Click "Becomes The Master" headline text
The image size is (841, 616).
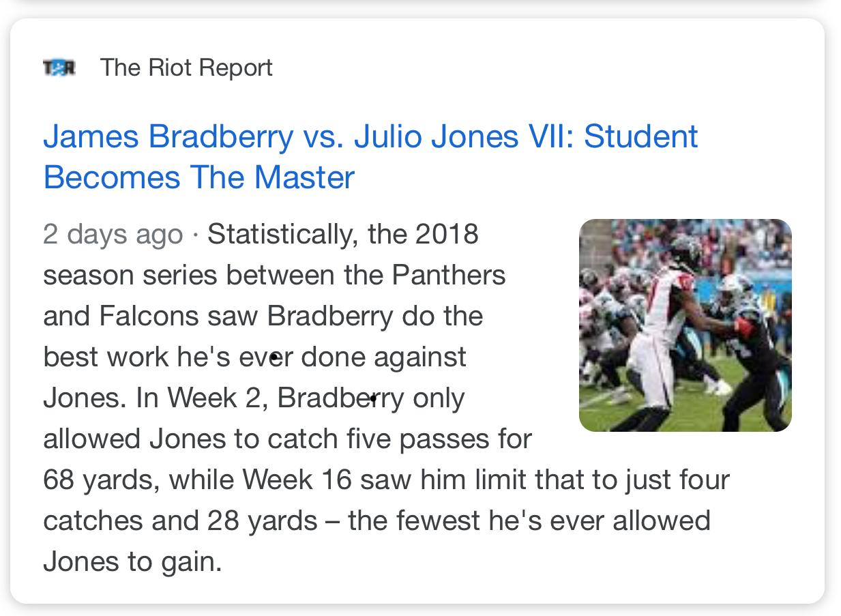coord(198,177)
